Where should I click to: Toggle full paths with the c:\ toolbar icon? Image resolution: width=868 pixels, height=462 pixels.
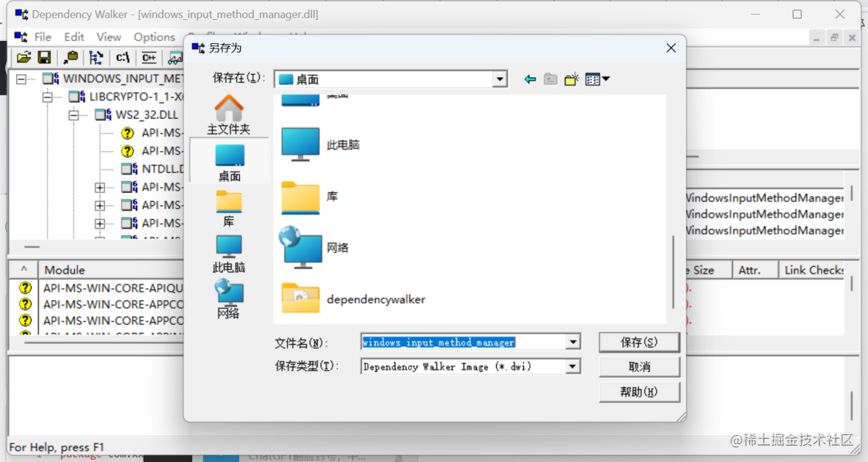123,57
